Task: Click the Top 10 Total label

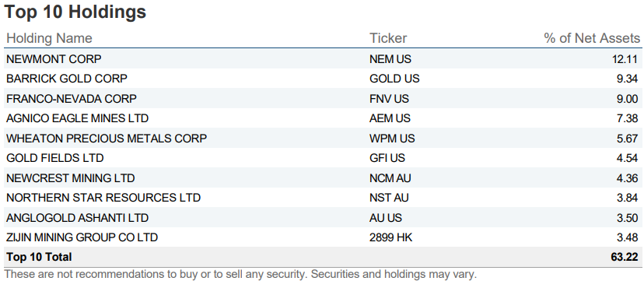Action: click(39, 257)
